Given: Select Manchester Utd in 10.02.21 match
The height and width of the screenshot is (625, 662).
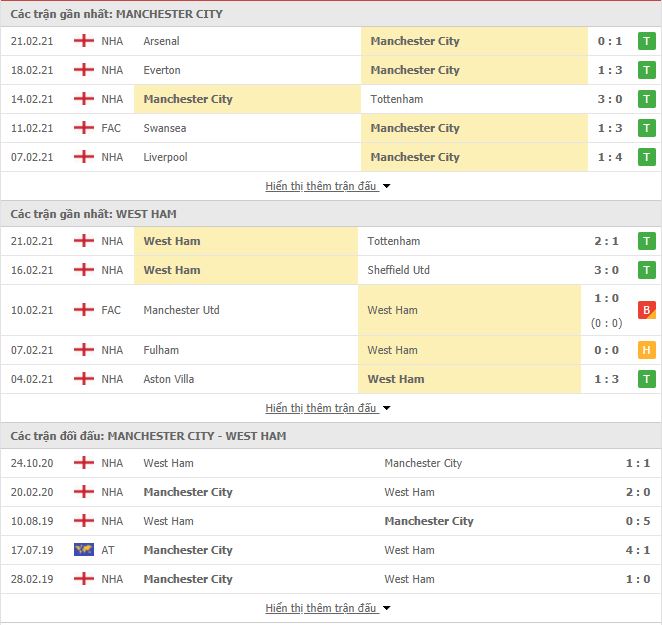Looking at the screenshot, I should coord(182,310).
